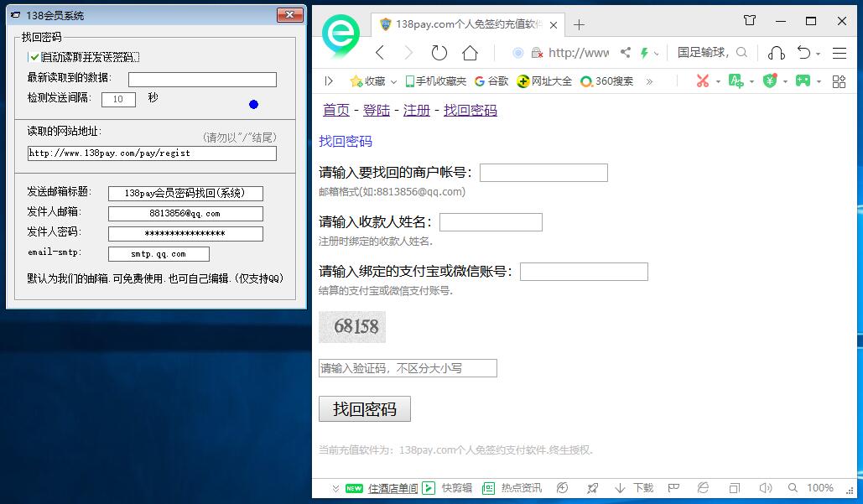Expand the translate extension dropdown arrow

[x=751, y=82]
